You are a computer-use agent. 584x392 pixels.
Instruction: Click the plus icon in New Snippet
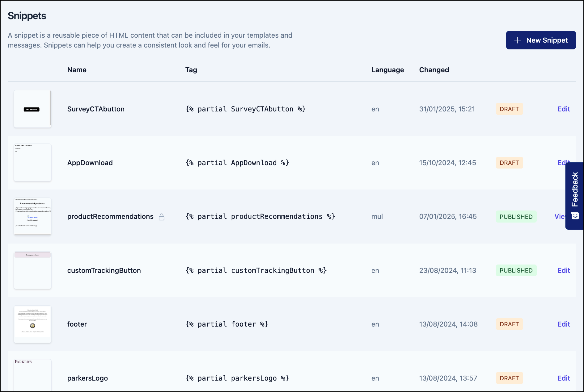click(518, 40)
